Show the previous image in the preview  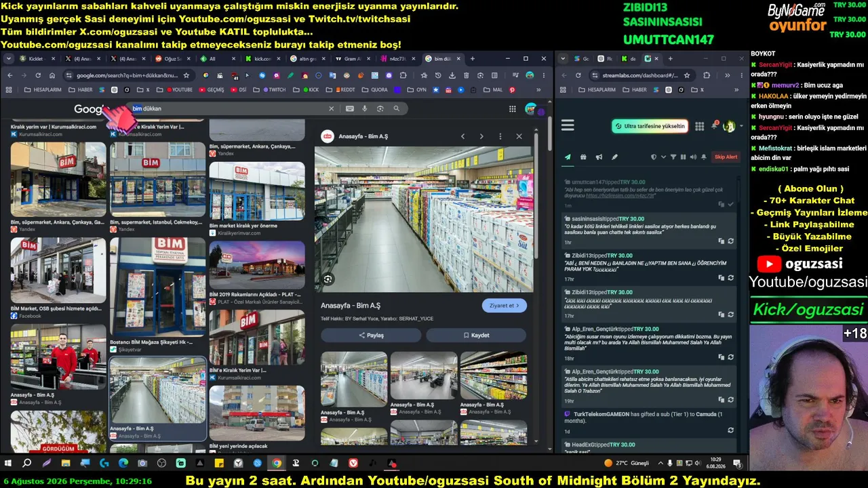point(463,136)
